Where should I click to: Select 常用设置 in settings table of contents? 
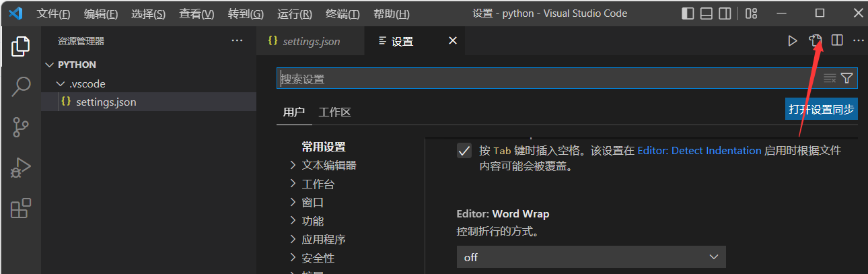[x=324, y=147]
